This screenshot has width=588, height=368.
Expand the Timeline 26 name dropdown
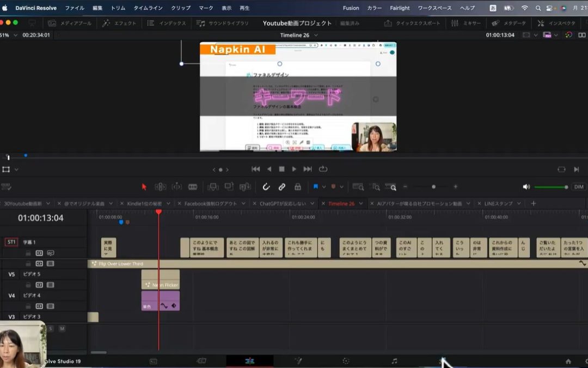click(316, 35)
